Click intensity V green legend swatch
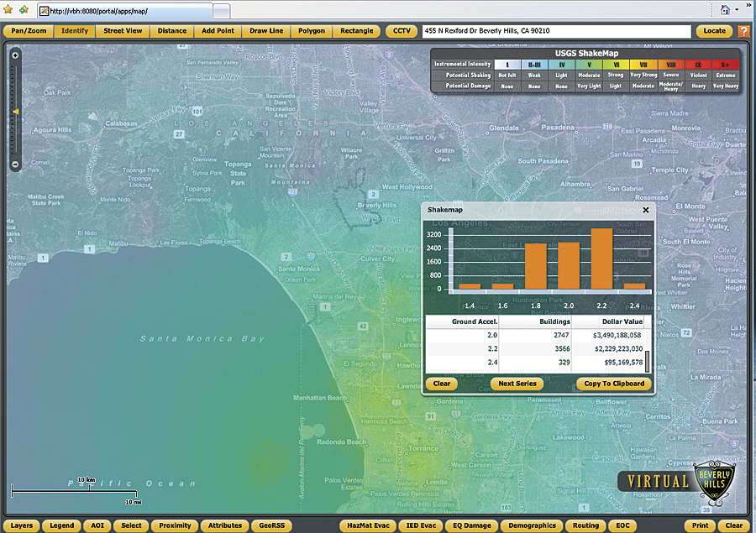 tap(589, 65)
